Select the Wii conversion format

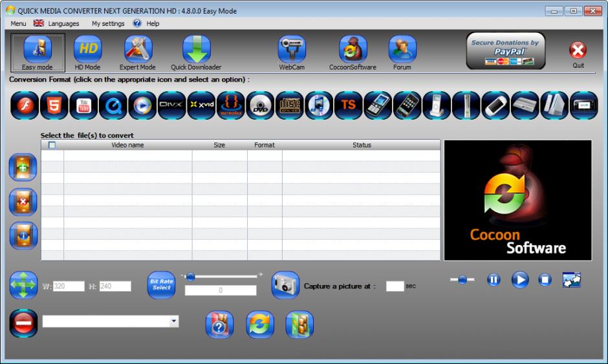554,105
